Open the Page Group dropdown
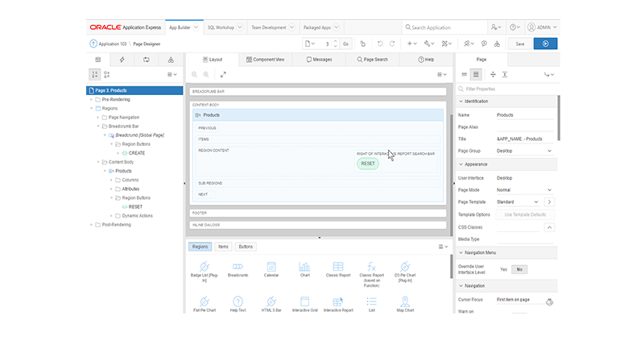The width and height of the screenshot is (644, 357). [x=525, y=151]
